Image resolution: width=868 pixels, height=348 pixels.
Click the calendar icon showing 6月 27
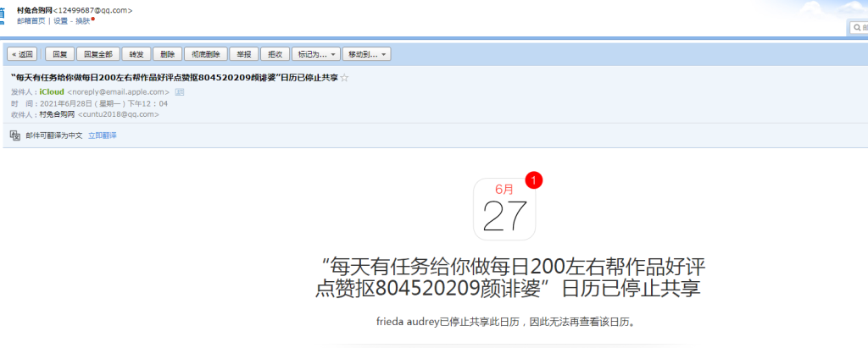pos(504,210)
